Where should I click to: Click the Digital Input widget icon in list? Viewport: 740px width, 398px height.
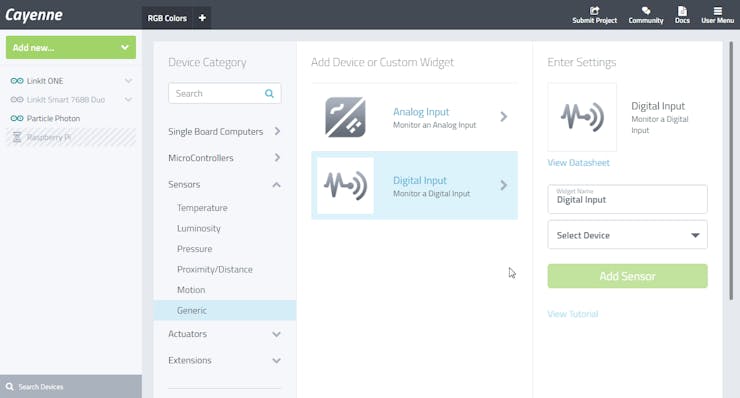345,186
